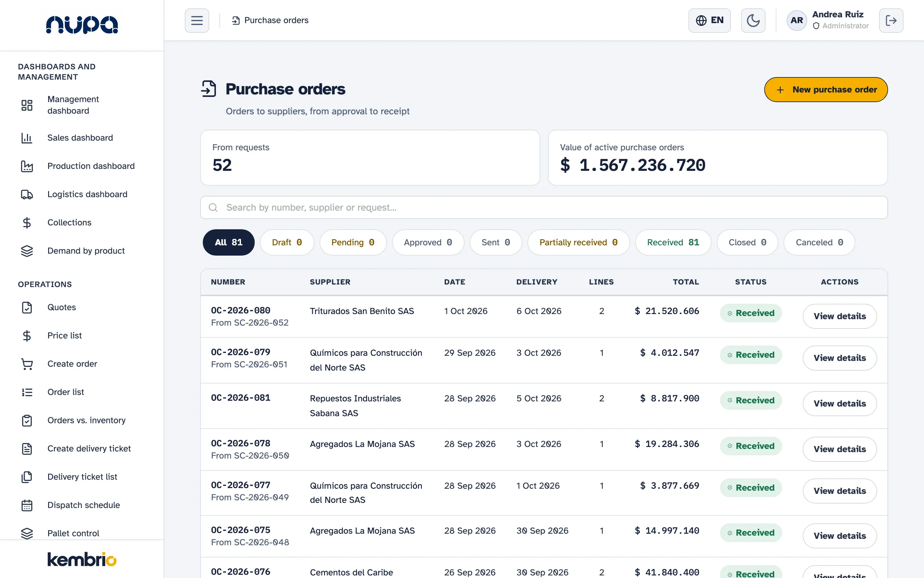View details for OC-2026-080

839,316
